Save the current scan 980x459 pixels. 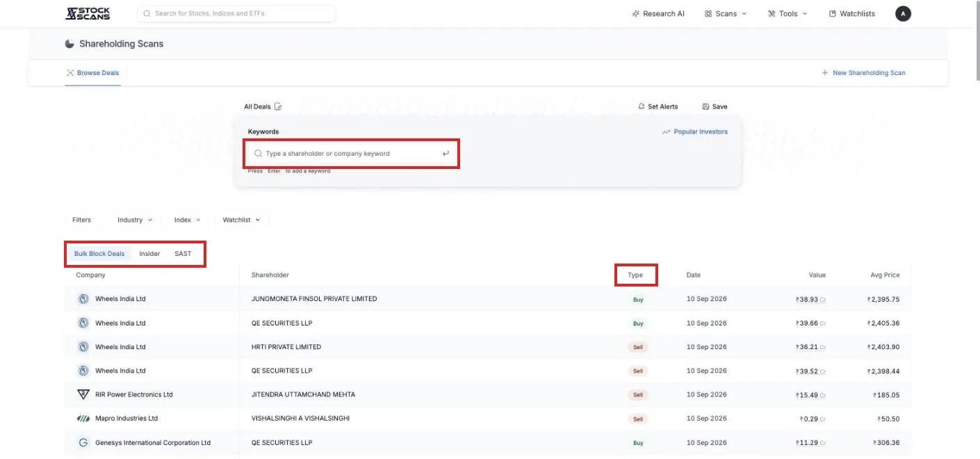(x=714, y=106)
